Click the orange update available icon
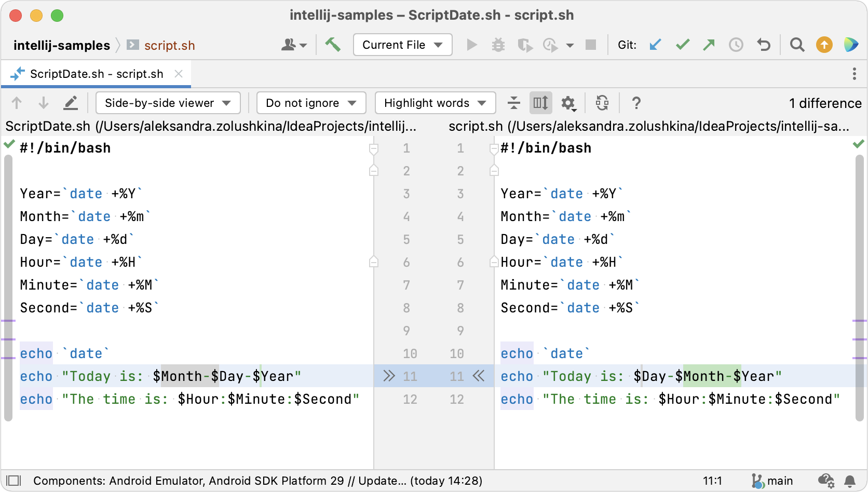868x492 pixels. pos(824,45)
